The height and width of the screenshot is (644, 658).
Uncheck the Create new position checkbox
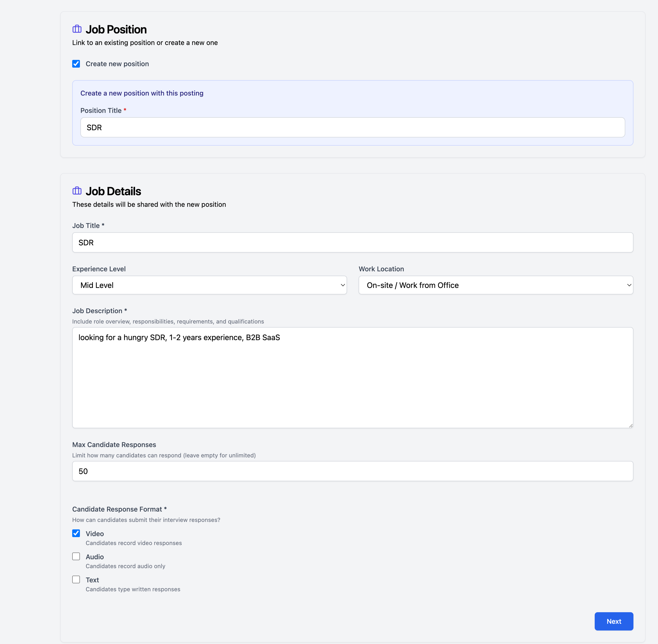pyautogui.click(x=76, y=64)
